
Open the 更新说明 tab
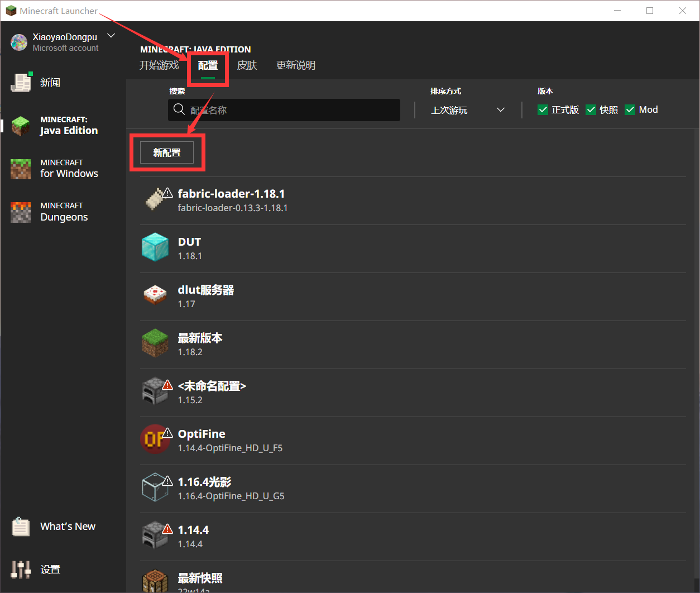point(296,65)
